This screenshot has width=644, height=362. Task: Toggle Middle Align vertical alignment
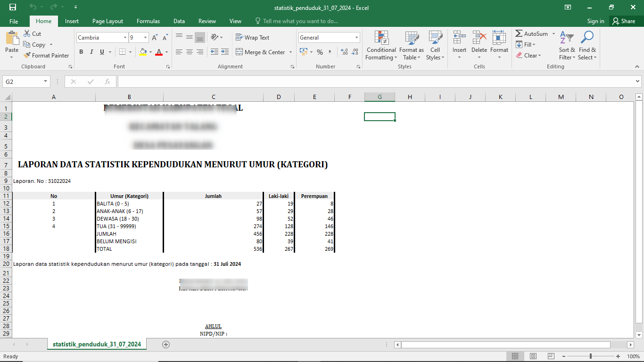coord(189,37)
